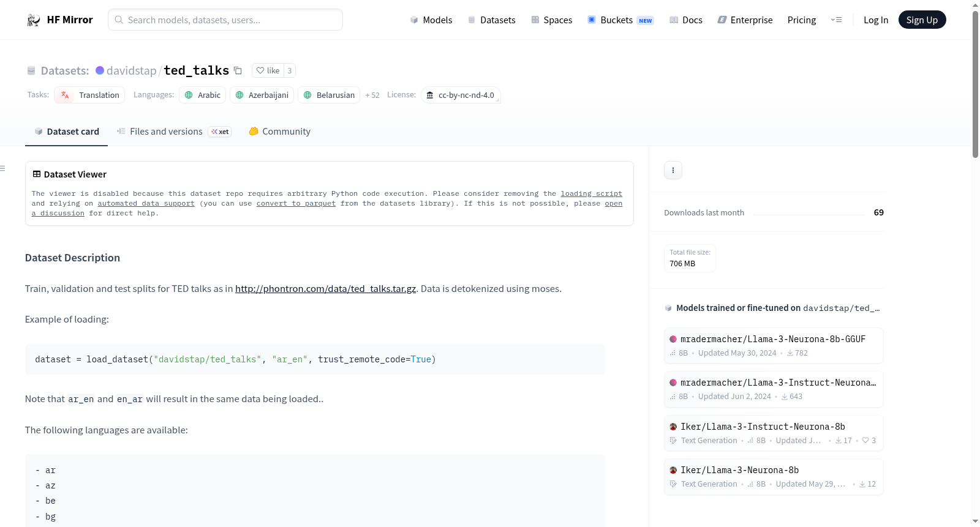The height and width of the screenshot is (527, 980).
Task: Click the Log In link
Action: (x=876, y=20)
